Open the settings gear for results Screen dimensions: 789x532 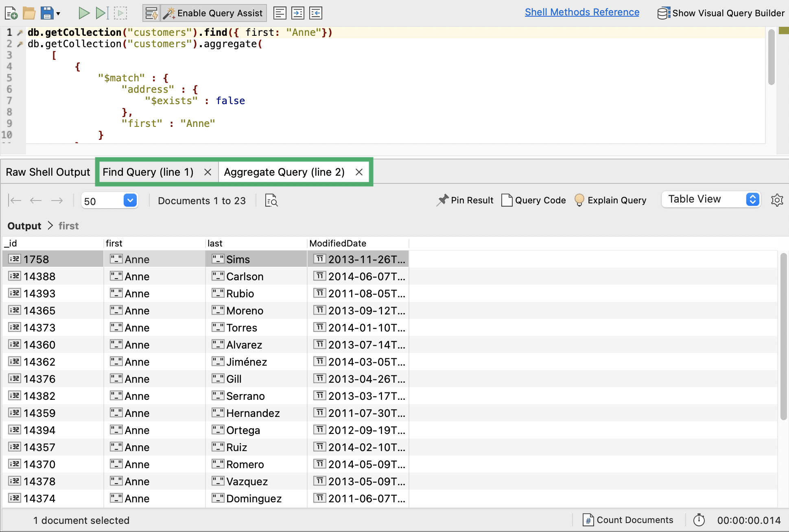[777, 200]
